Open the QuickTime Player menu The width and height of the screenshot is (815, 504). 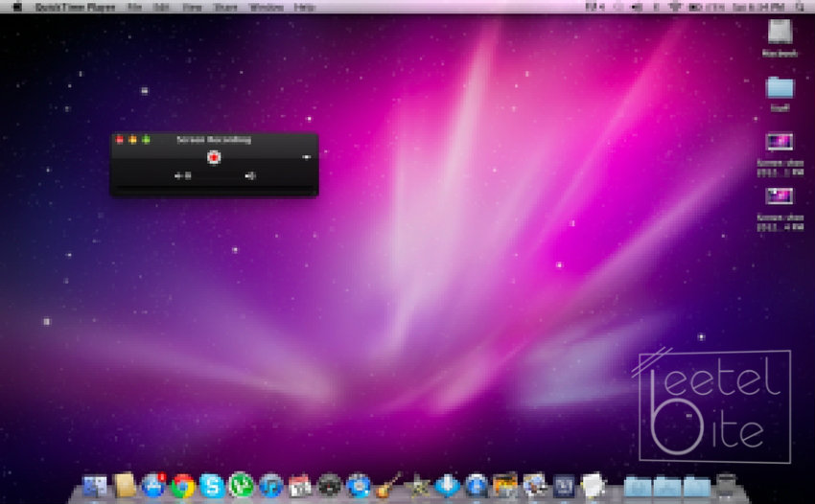point(76,7)
